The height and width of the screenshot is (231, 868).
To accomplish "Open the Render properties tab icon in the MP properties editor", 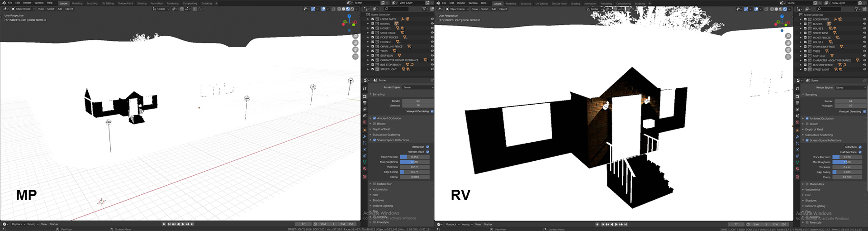I will click(365, 96).
